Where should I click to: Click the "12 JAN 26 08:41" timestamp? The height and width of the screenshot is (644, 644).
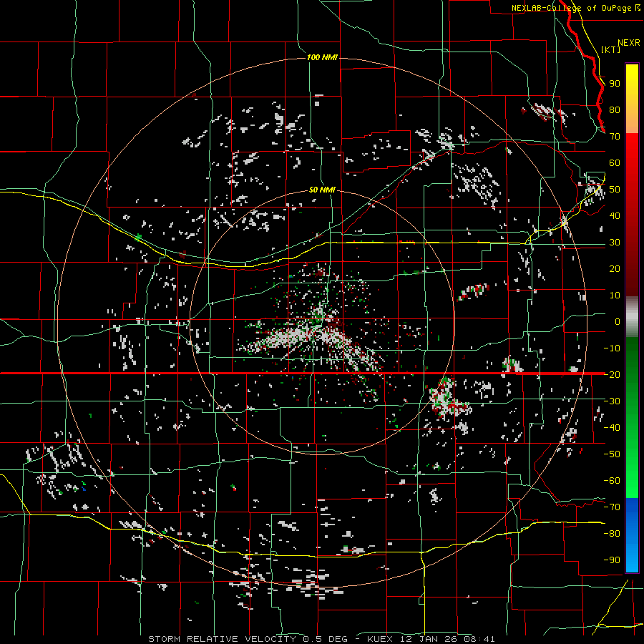click(x=447, y=639)
